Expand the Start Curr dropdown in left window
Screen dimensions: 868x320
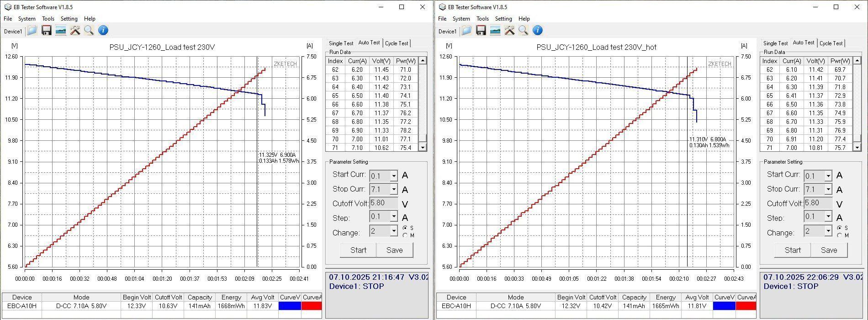click(393, 176)
